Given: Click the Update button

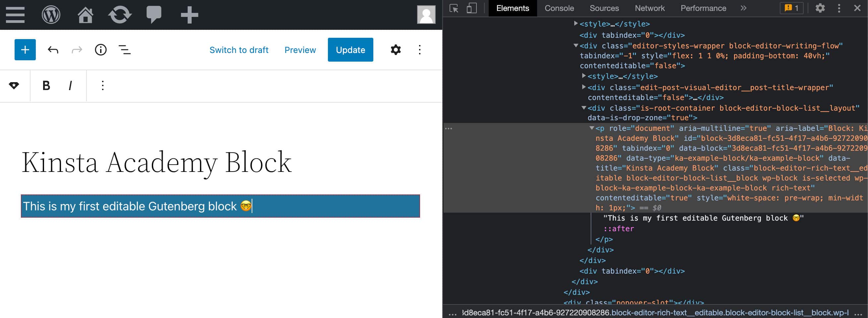Looking at the screenshot, I should pos(350,50).
